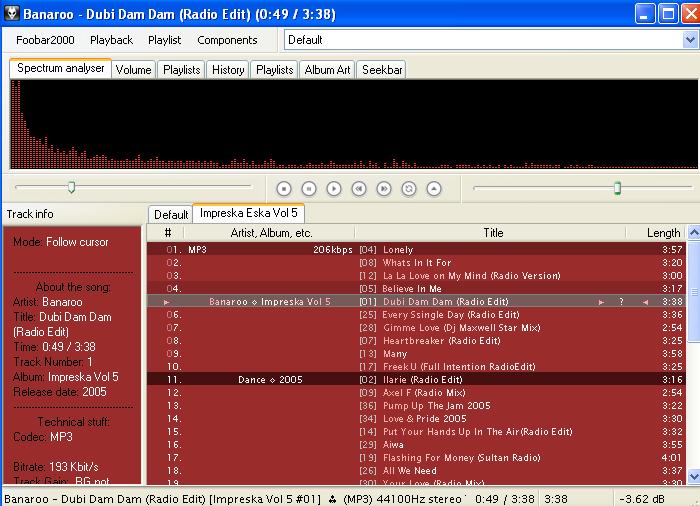Click inside the Default playlist combo box
The height and width of the screenshot is (506, 700).
(x=484, y=40)
